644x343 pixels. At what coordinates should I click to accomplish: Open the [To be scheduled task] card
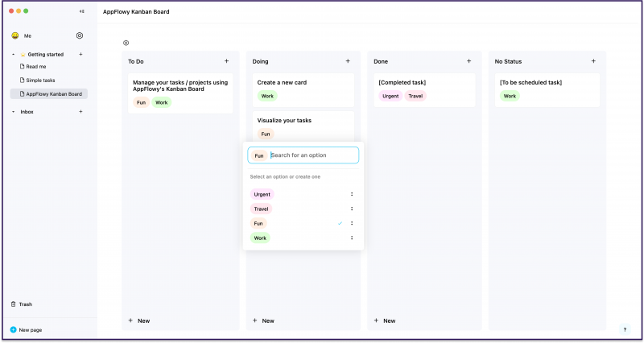[547, 90]
